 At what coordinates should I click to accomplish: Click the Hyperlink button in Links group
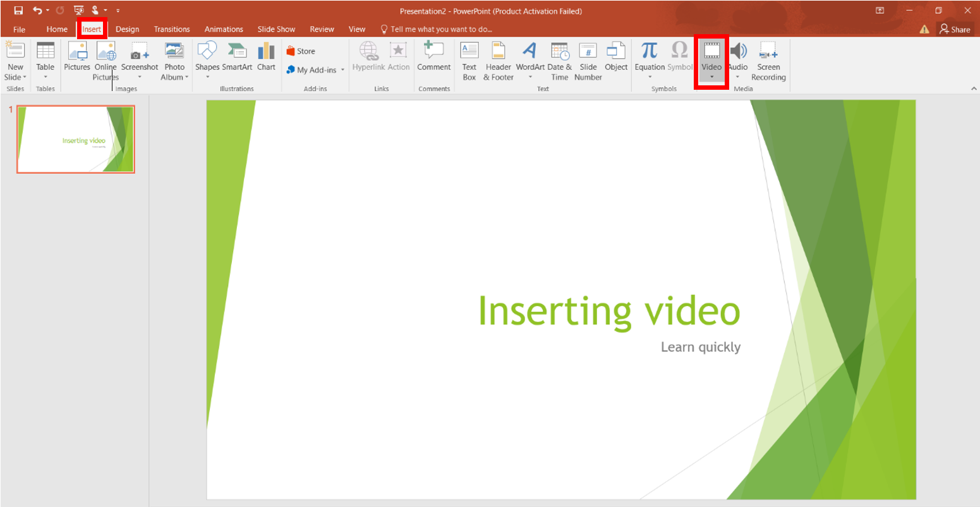pyautogui.click(x=368, y=56)
